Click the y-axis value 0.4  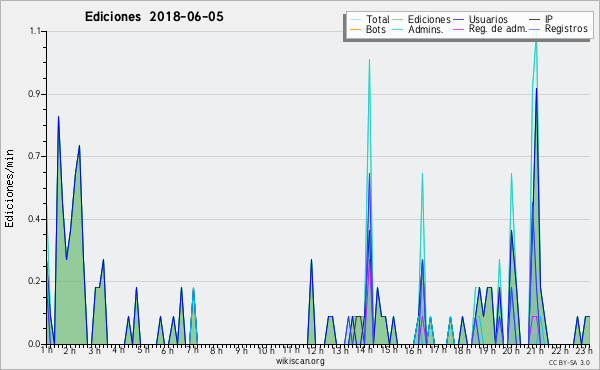click(35, 219)
